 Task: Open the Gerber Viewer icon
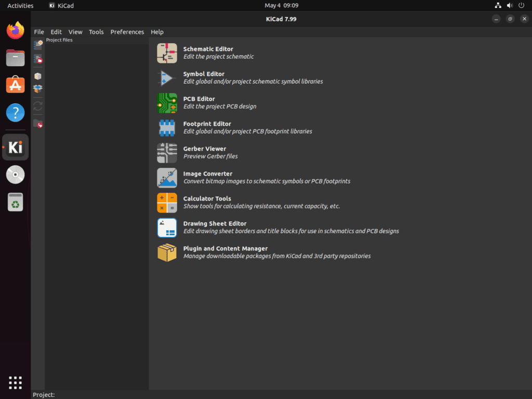pyautogui.click(x=167, y=153)
